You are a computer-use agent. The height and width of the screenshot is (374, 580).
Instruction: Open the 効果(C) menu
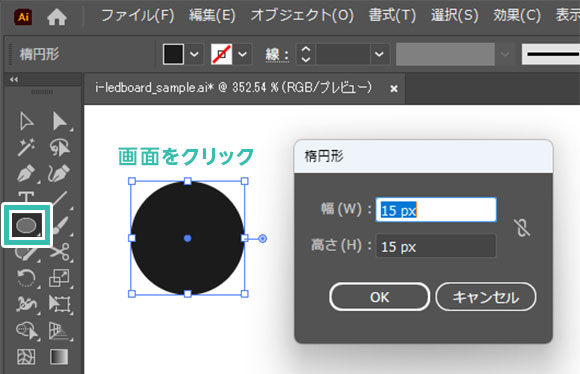tap(517, 16)
